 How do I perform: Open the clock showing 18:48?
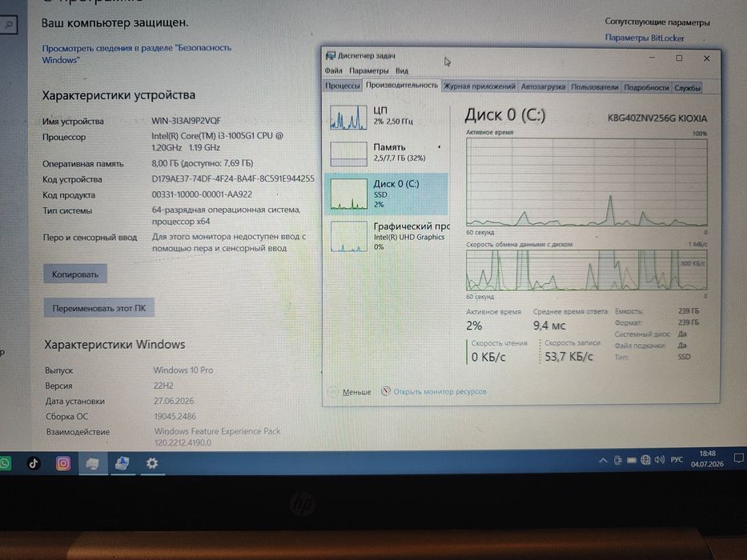click(707, 458)
